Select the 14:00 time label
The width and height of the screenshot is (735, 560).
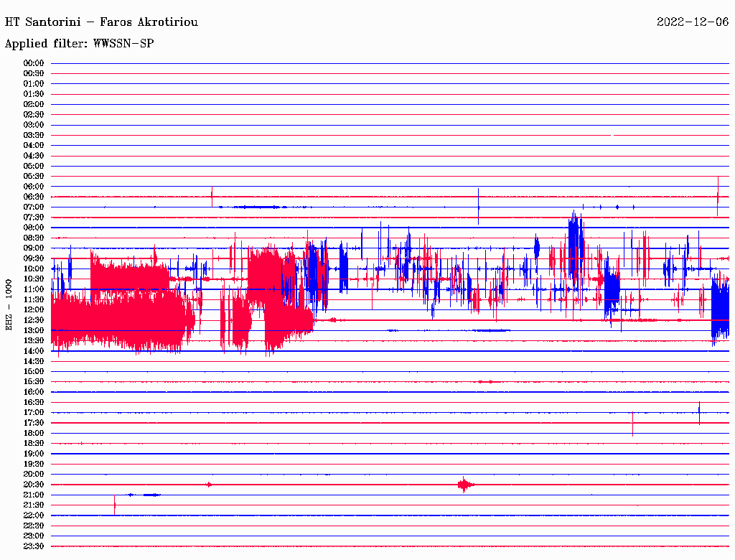pyautogui.click(x=33, y=351)
